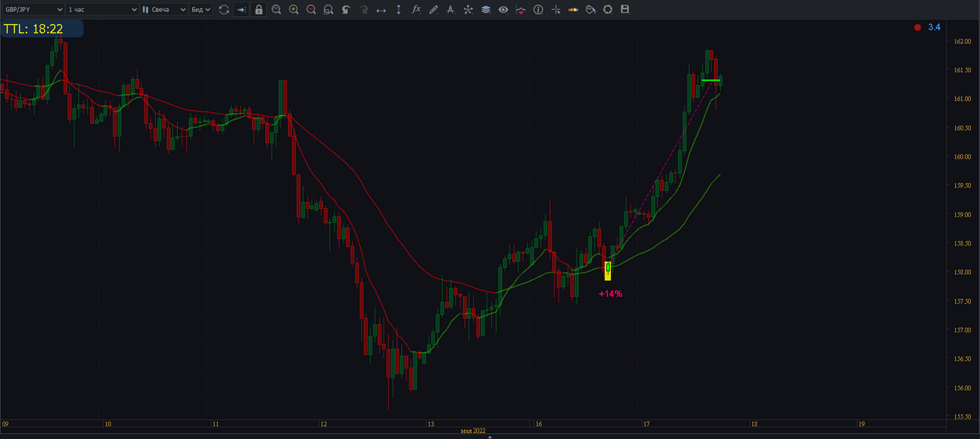The image size is (980, 439).
Task: Click the 160.00 price scale label
Action: [963, 156]
